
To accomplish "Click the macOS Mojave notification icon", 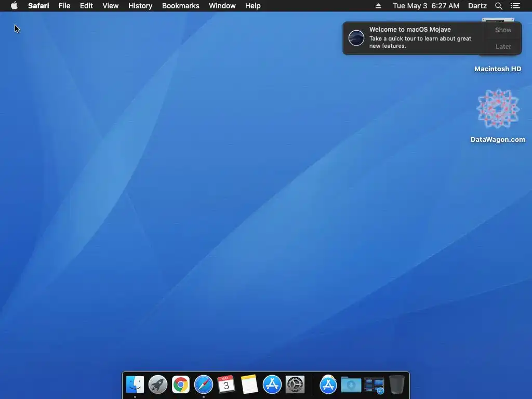I will (356, 37).
